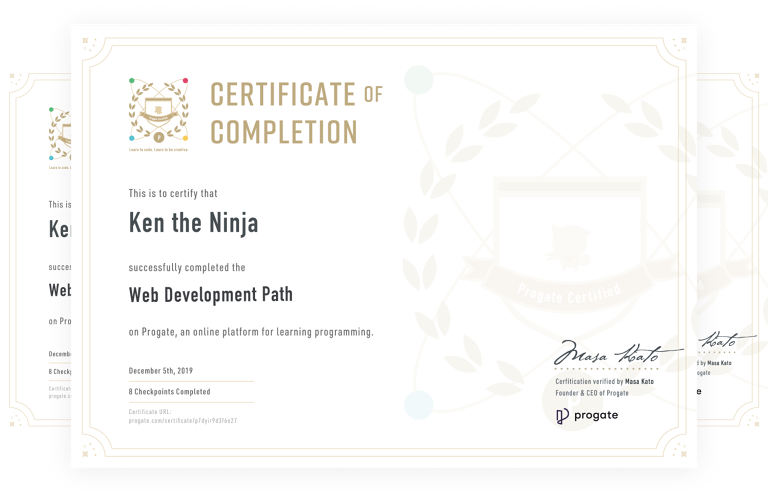Open the progate.com/certificate link
The image size is (768, 498).
pyautogui.click(x=183, y=421)
